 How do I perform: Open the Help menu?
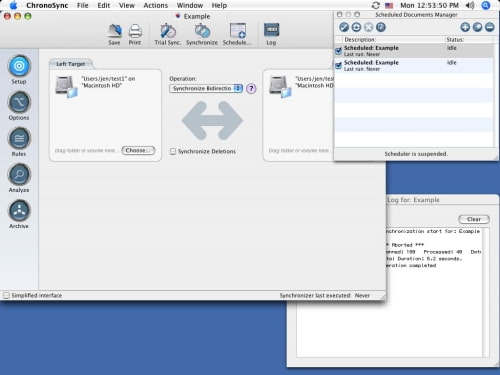(x=219, y=5)
